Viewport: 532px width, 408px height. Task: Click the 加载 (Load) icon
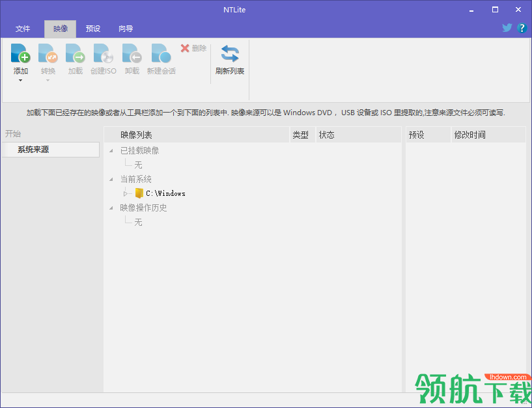(x=76, y=53)
